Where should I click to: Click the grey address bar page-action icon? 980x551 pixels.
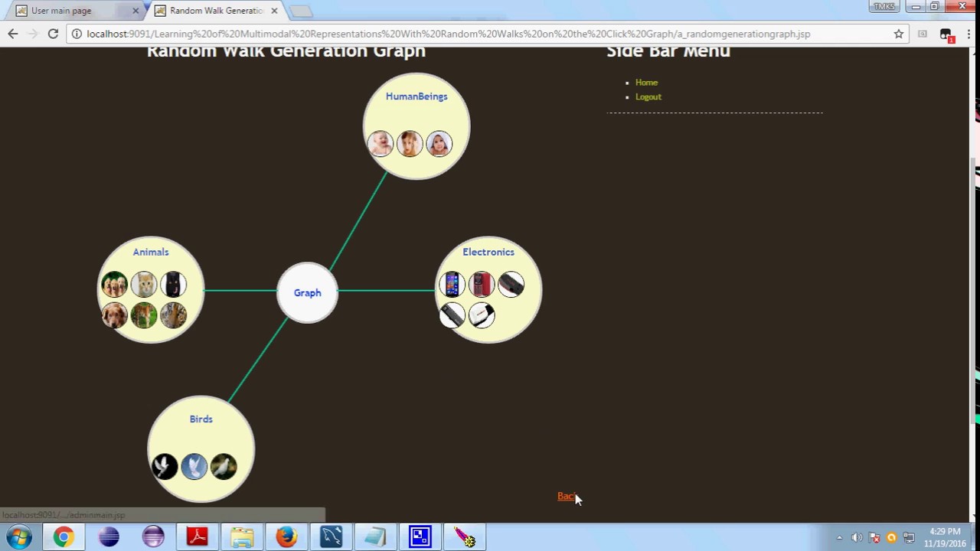pyautogui.click(x=923, y=34)
